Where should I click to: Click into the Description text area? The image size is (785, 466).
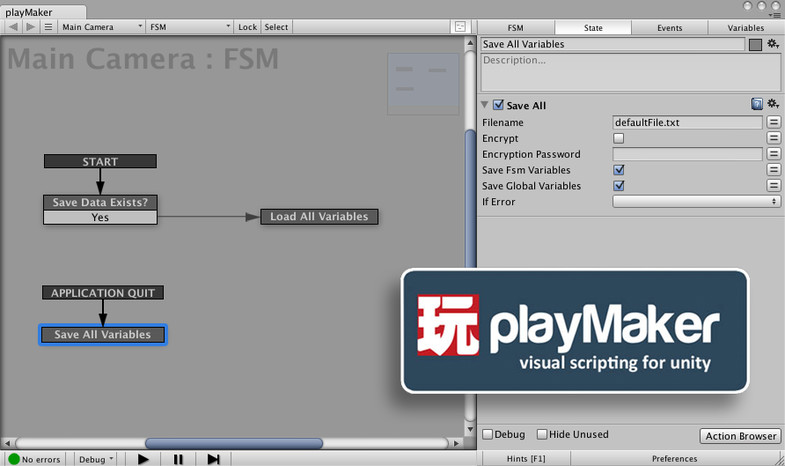click(631, 72)
